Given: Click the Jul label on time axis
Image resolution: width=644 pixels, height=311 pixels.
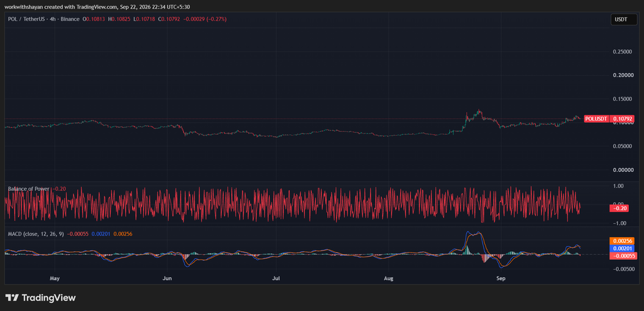Looking at the screenshot, I should point(277,278).
